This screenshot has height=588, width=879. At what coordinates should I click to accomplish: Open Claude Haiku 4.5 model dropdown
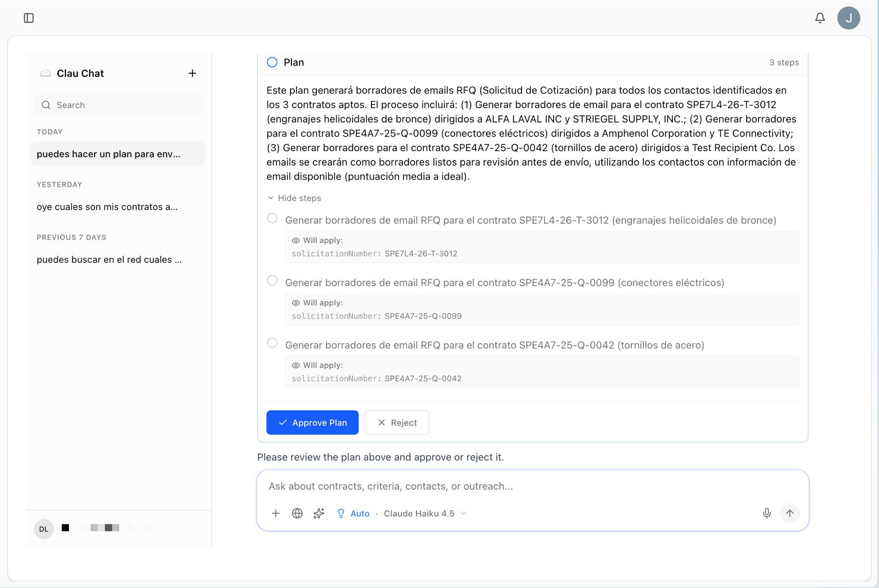tap(425, 513)
